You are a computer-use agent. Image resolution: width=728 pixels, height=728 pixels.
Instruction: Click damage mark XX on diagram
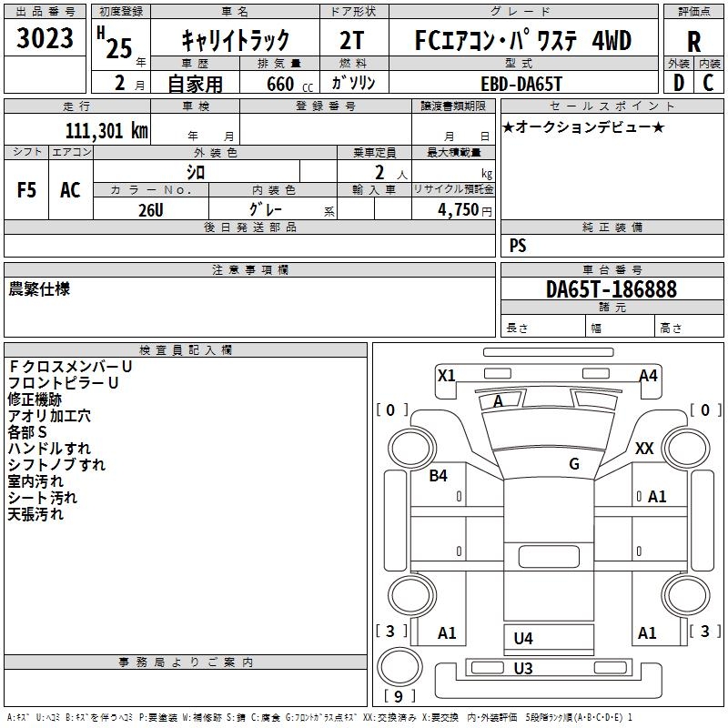click(x=644, y=449)
